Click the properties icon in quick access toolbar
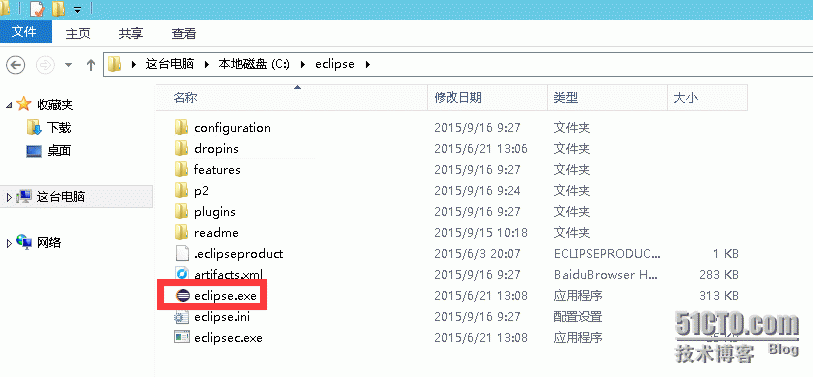The height and width of the screenshot is (377, 813). click(x=37, y=9)
